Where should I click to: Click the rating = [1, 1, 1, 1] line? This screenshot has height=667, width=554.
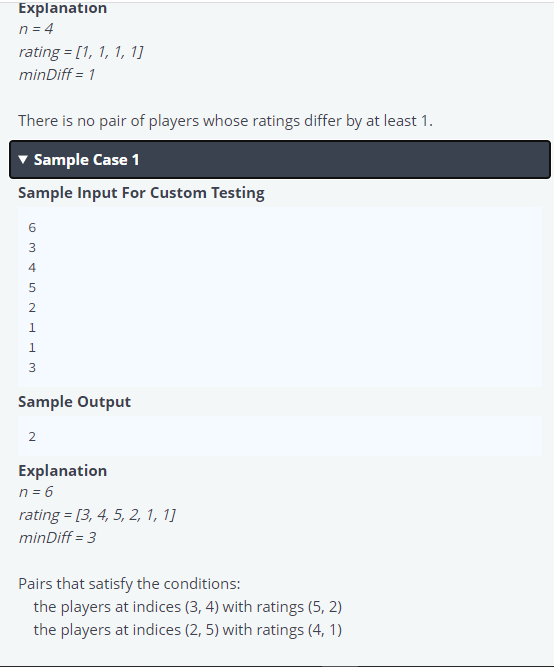pos(81,52)
